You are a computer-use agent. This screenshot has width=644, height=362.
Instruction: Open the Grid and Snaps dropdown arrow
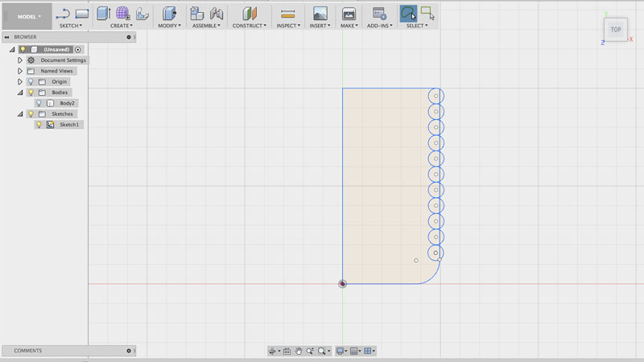click(360, 351)
